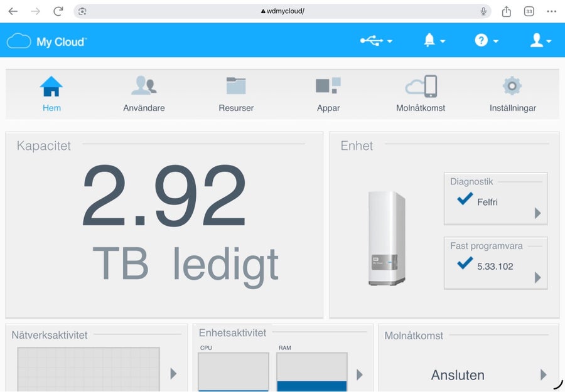Viewport: 565px width, 392px height.
Task: Click firmware version 5.33.102
Action: tap(495, 267)
